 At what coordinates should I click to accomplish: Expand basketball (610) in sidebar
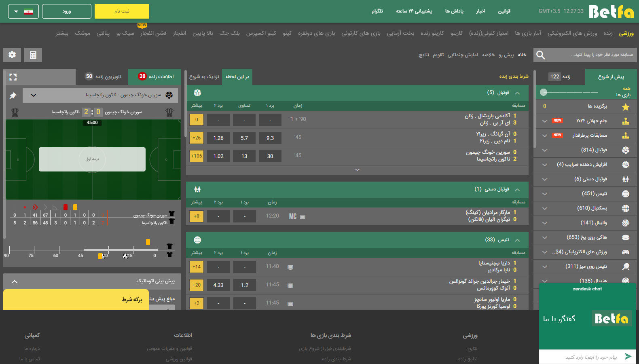545,209
